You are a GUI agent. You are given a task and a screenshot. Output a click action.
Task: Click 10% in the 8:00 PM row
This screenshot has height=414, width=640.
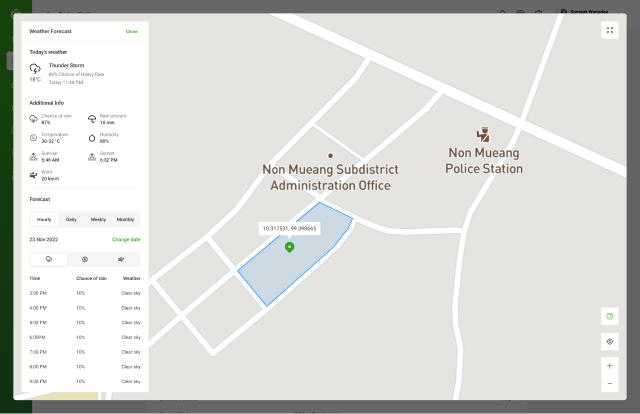coord(80,367)
